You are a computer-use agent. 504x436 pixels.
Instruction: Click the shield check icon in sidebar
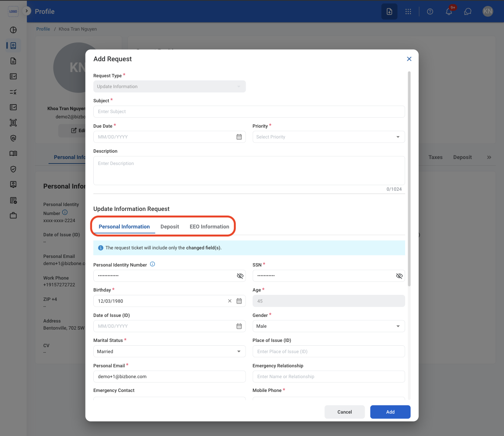[13, 169]
